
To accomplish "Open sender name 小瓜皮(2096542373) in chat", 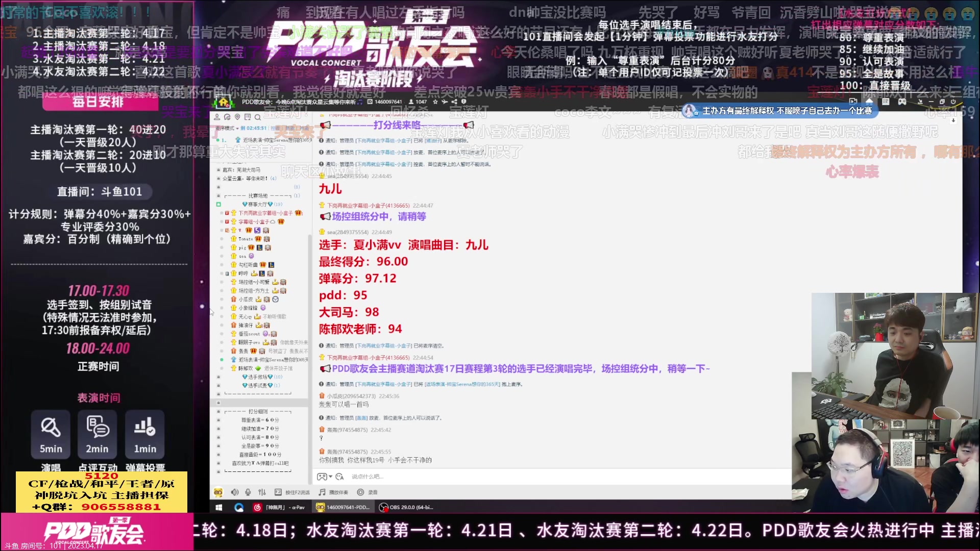I will (x=351, y=396).
